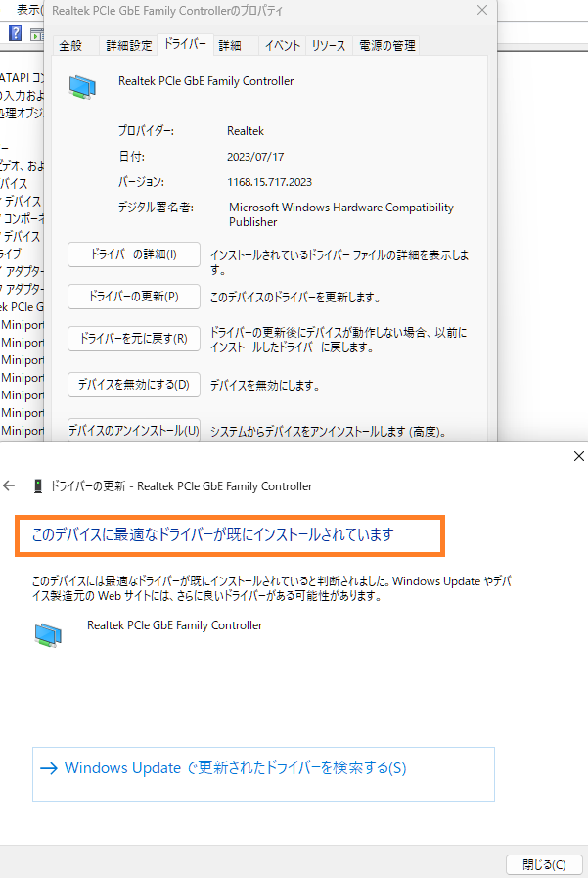588x878 pixels.
Task: Select the ドライバー tab
Action: coord(185,44)
